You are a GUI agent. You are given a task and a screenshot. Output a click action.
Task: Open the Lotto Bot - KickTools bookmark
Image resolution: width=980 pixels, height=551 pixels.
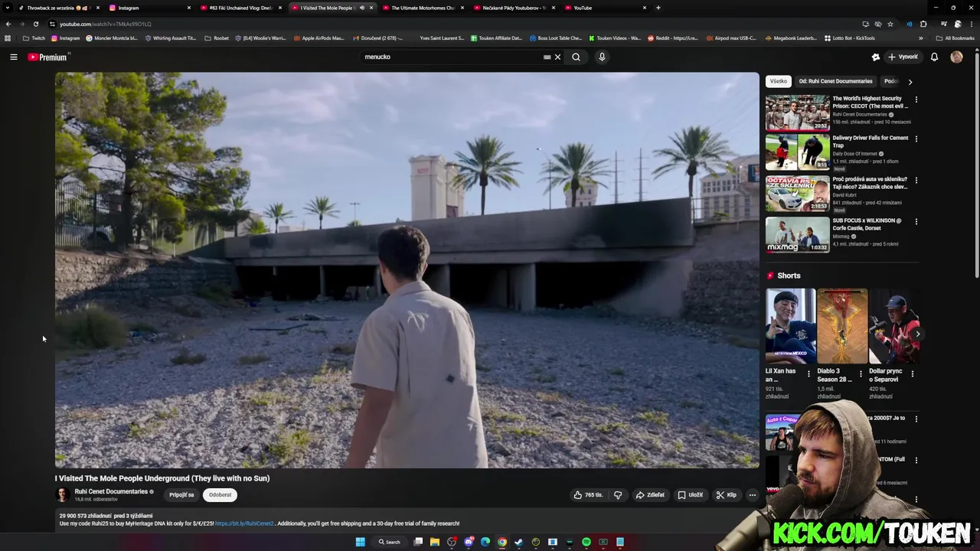[x=849, y=38]
